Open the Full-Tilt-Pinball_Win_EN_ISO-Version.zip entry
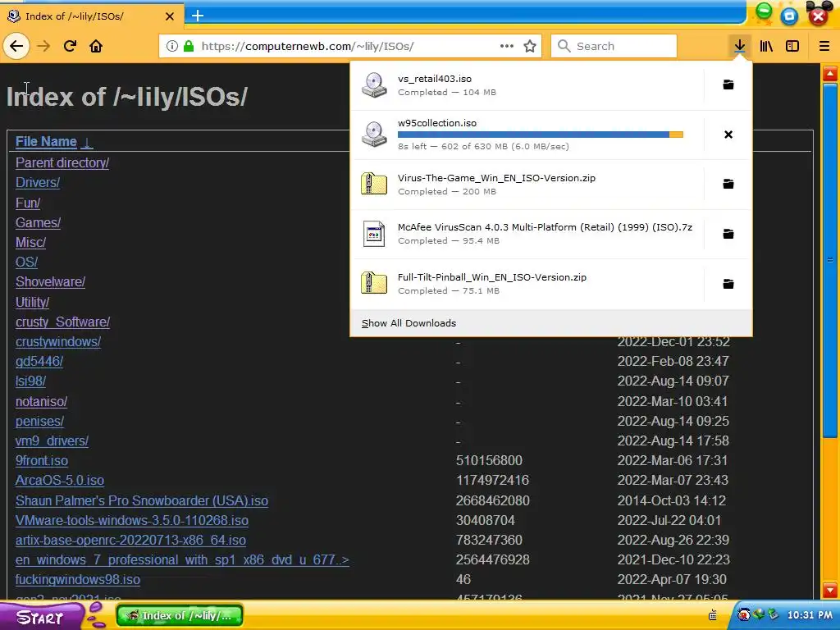The width and height of the screenshot is (840, 630). (x=527, y=284)
